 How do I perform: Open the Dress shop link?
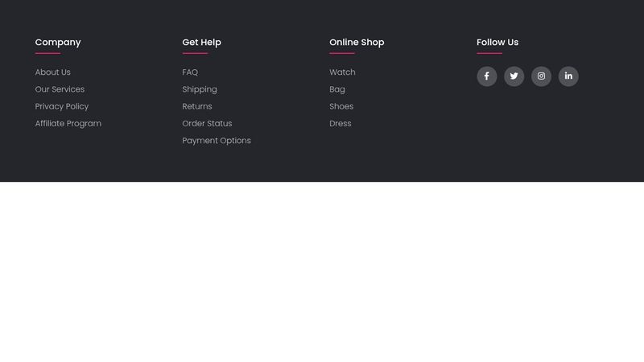tap(341, 124)
